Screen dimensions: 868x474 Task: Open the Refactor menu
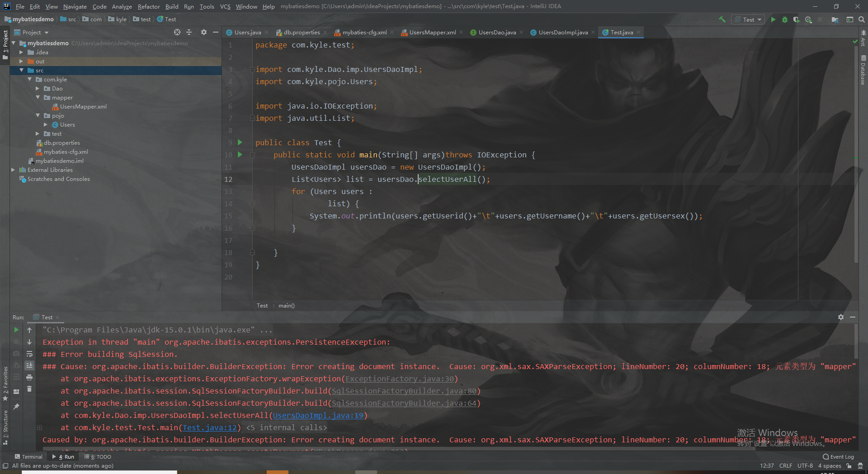click(x=149, y=6)
